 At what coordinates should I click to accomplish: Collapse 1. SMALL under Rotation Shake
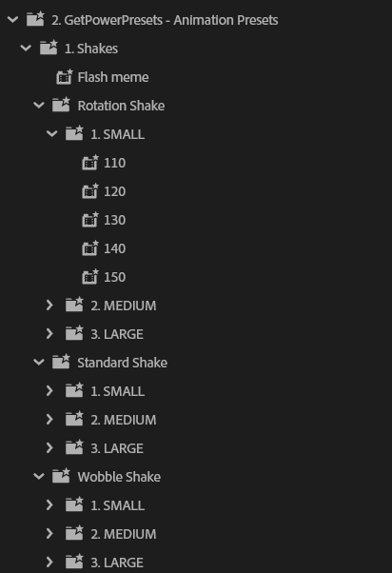(x=52, y=134)
